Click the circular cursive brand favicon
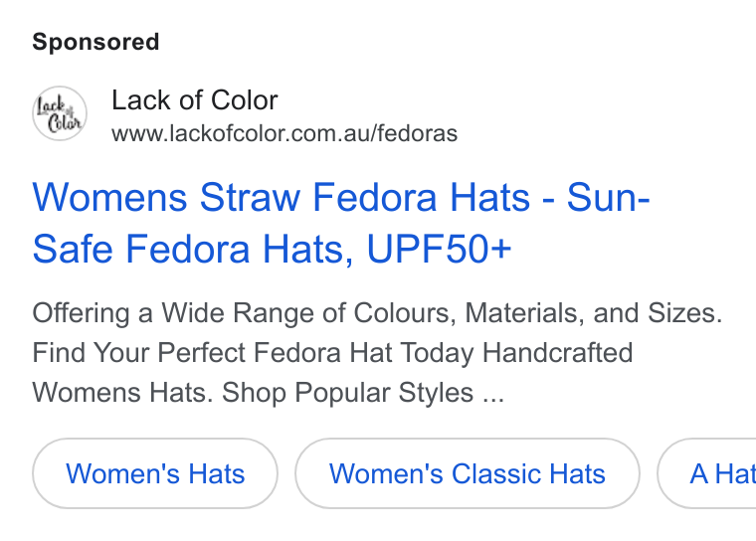 (60, 113)
